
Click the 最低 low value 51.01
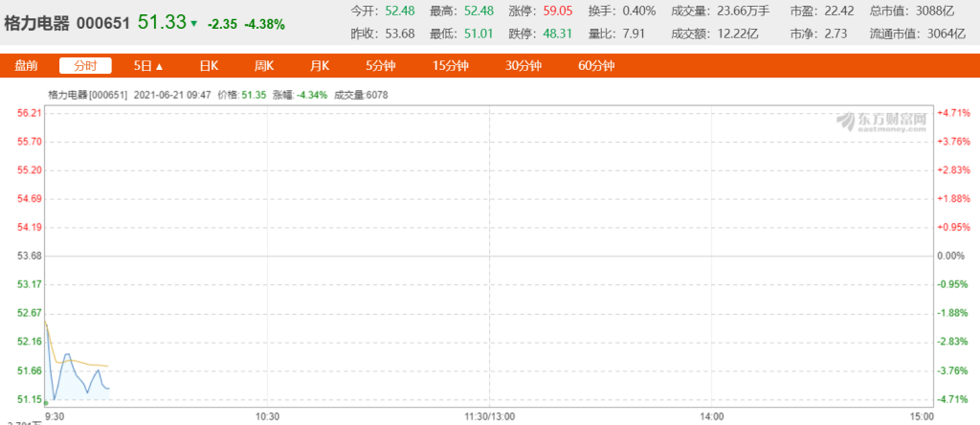479,34
